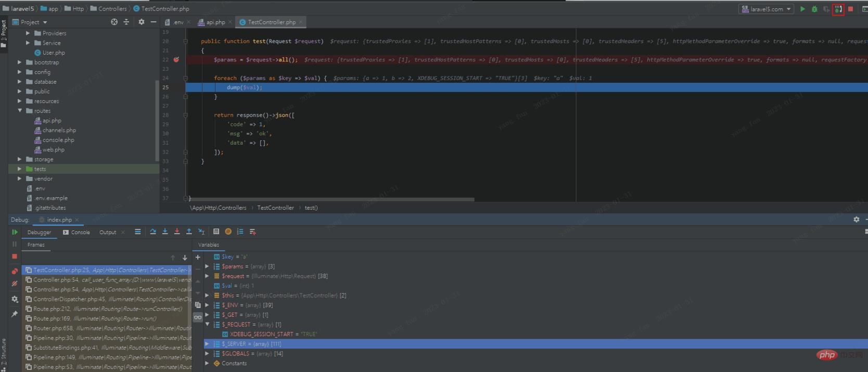Step Out with the blue up arrow
This screenshot has width=868, height=372.
[189, 232]
